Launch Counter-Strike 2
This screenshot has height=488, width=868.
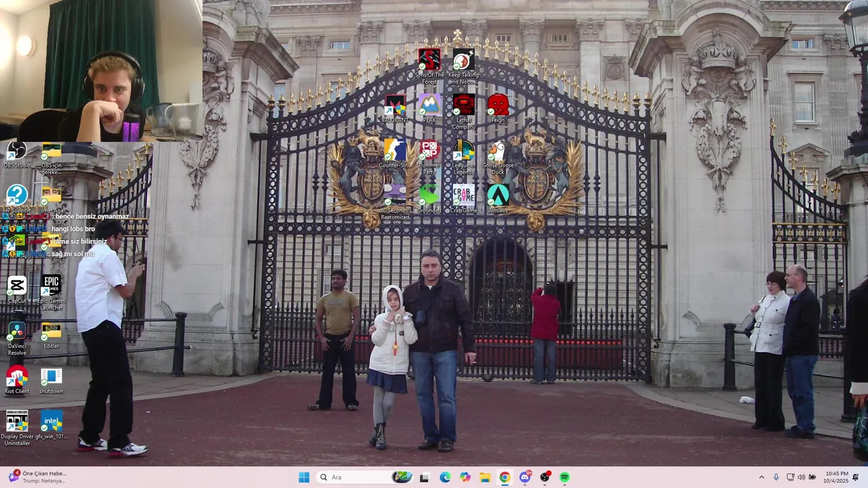[x=395, y=157]
